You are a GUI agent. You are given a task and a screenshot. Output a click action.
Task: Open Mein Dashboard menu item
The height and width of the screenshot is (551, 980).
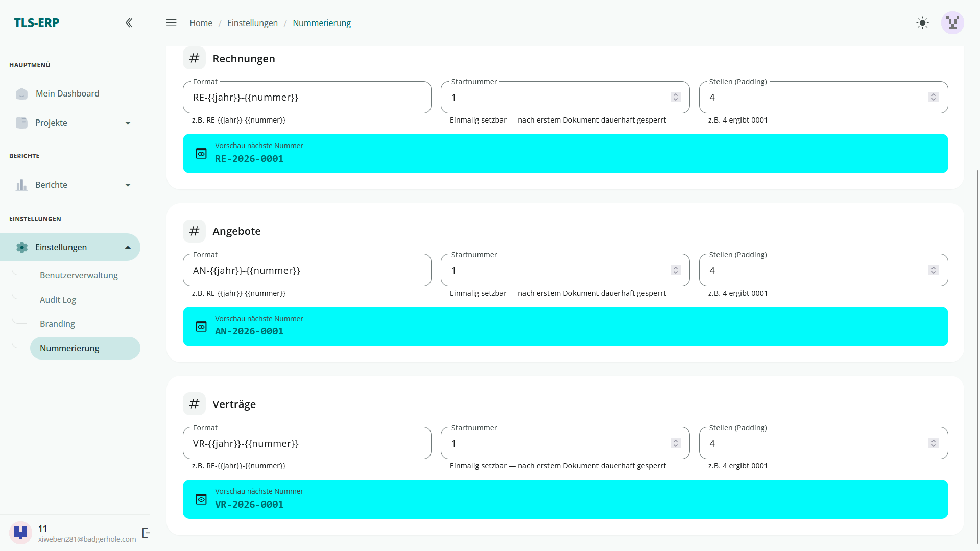click(70, 94)
